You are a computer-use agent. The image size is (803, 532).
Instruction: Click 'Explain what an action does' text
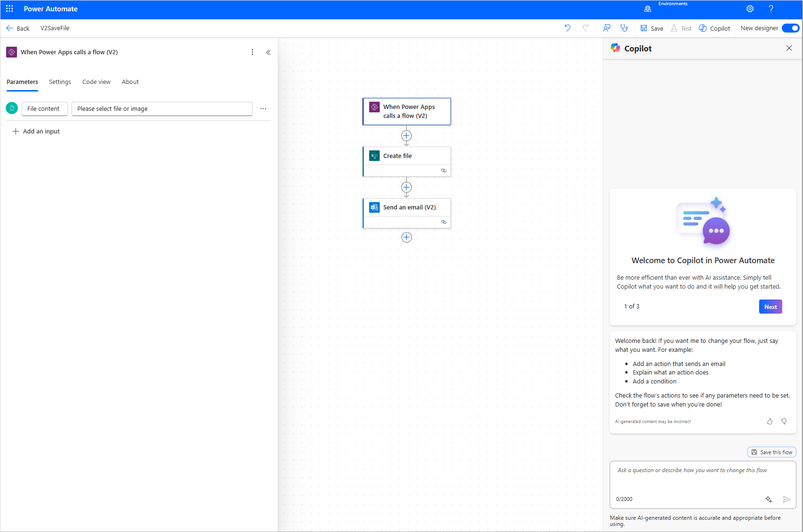pyautogui.click(x=671, y=373)
